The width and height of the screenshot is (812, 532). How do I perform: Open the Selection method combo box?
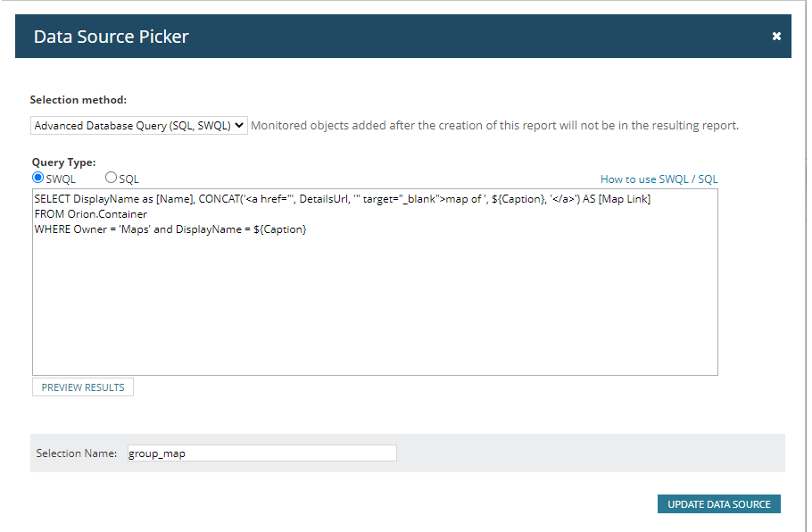click(139, 125)
